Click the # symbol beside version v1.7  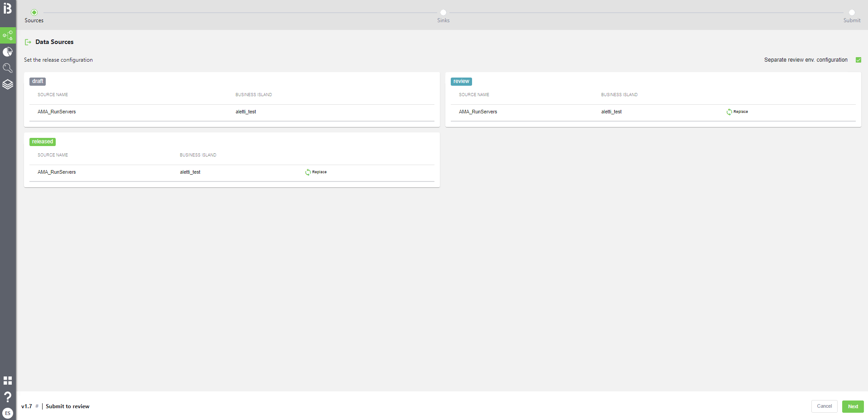pos(37,406)
